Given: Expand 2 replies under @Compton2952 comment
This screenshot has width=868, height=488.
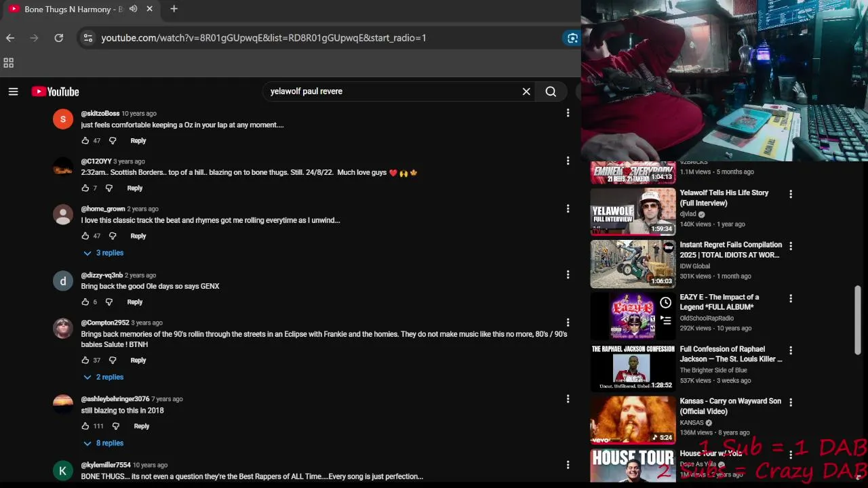Looking at the screenshot, I should (x=103, y=377).
